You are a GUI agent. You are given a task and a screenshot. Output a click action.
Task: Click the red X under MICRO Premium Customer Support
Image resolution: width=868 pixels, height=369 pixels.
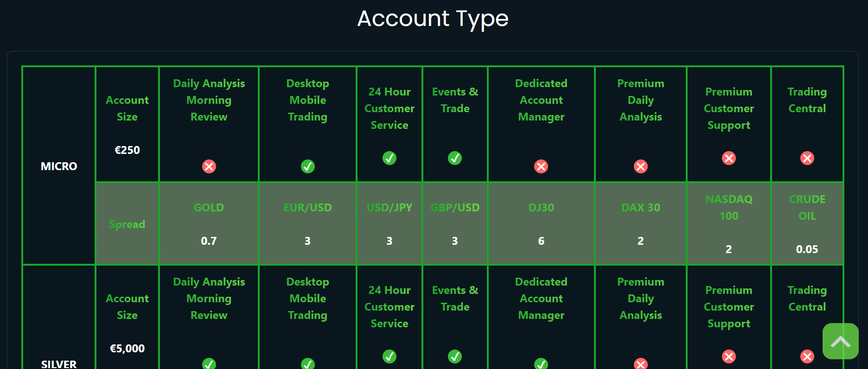coord(729,158)
